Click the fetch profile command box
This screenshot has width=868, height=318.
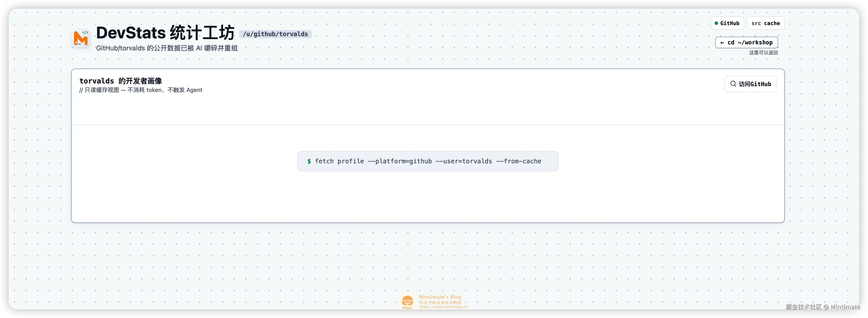pyautogui.click(x=427, y=161)
